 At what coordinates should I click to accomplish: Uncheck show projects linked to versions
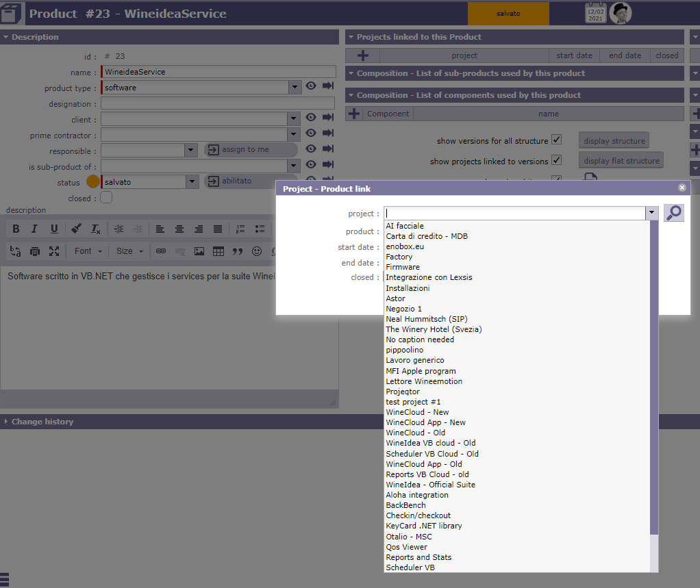coord(556,161)
